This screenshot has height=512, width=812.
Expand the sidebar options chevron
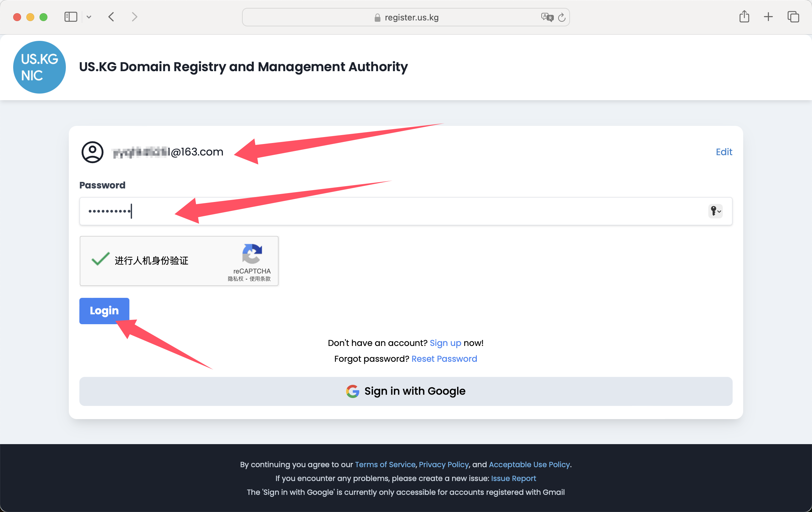pos(89,17)
